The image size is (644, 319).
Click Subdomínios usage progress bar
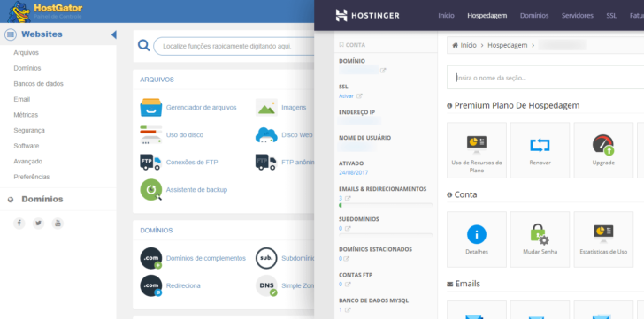tap(386, 235)
